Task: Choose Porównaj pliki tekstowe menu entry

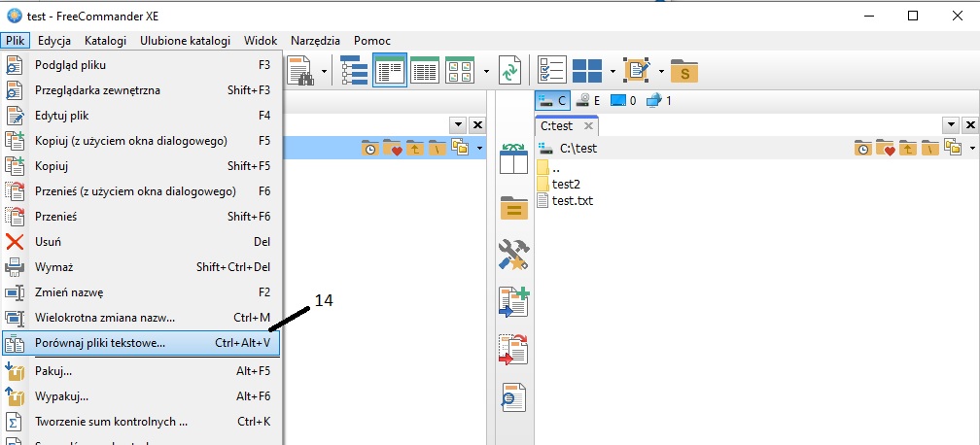Action: pos(141,343)
